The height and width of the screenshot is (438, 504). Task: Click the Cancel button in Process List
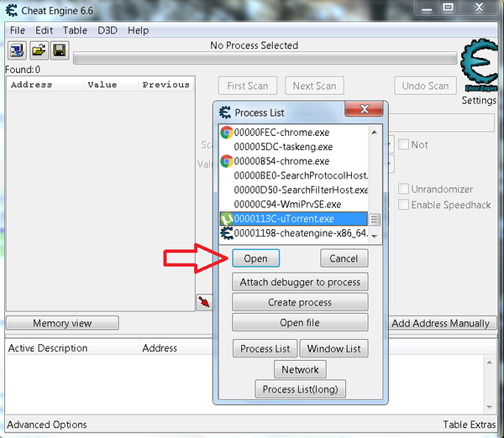click(344, 258)
